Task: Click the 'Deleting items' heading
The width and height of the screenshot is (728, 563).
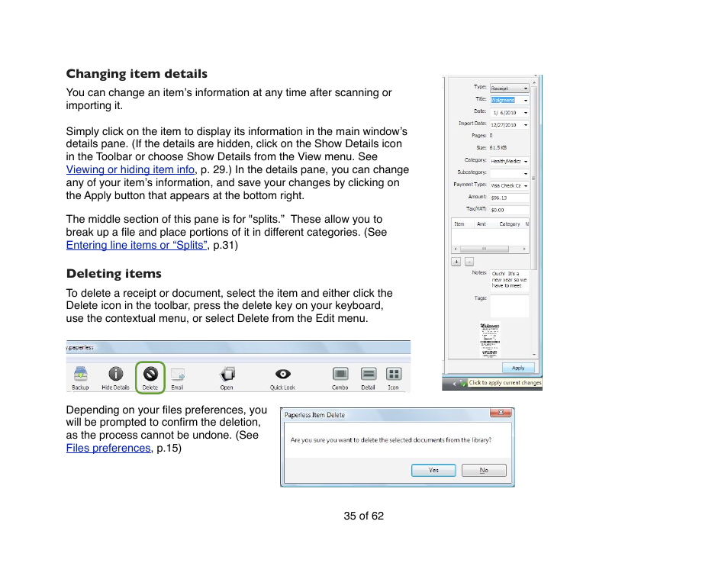Action: click(x=114, y=273)
